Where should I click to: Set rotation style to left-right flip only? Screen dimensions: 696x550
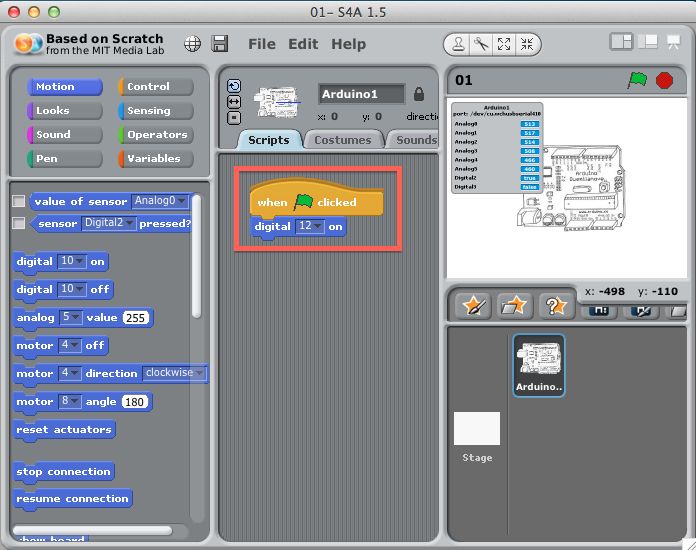click(234, 102)
